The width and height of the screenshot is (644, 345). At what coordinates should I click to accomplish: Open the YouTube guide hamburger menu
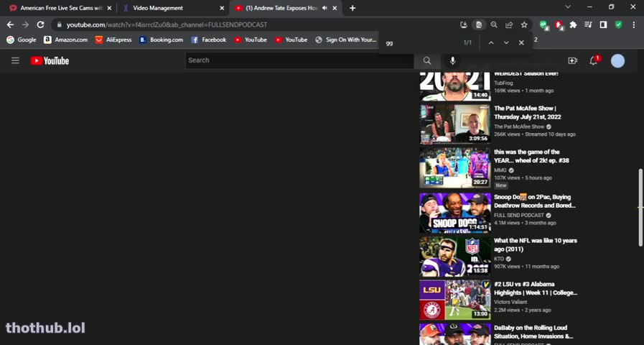(15, 60)
